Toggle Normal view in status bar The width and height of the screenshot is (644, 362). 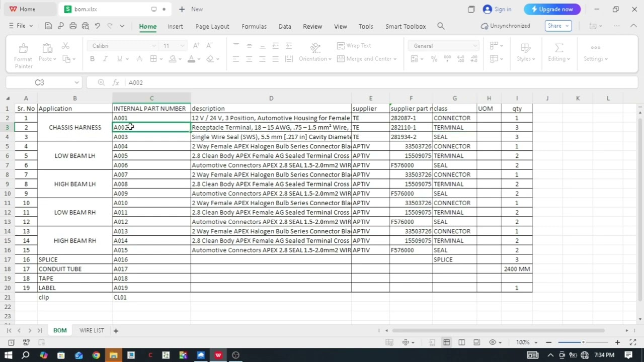click(x=446, y=342)
